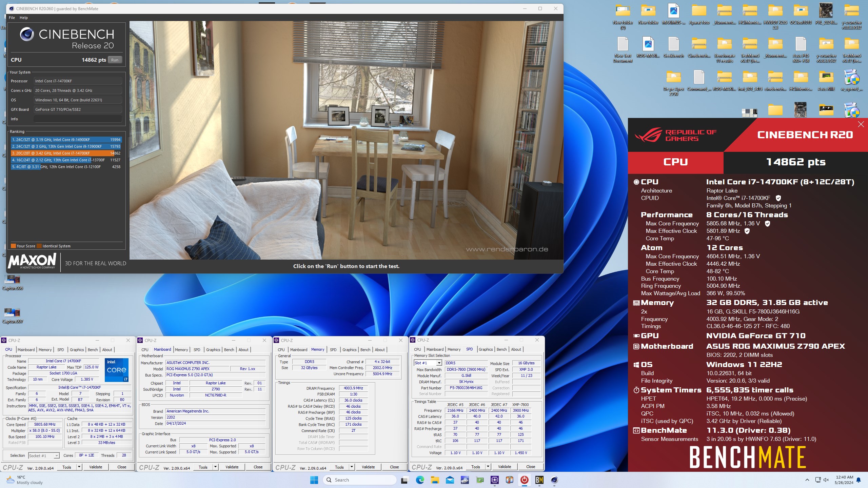Select the Aparat foto desktop folder
The image size is (868, 488).
(x=699, y=14)
